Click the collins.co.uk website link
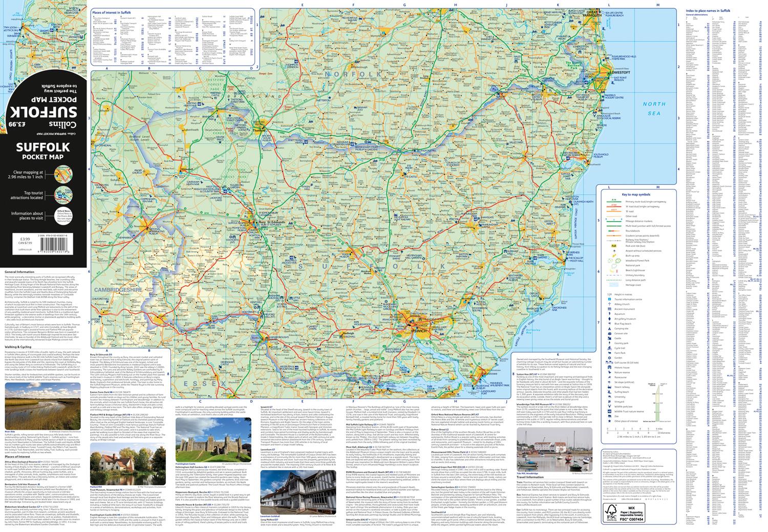This screenshot has height=532, width=768. click(x=24, y=249)
